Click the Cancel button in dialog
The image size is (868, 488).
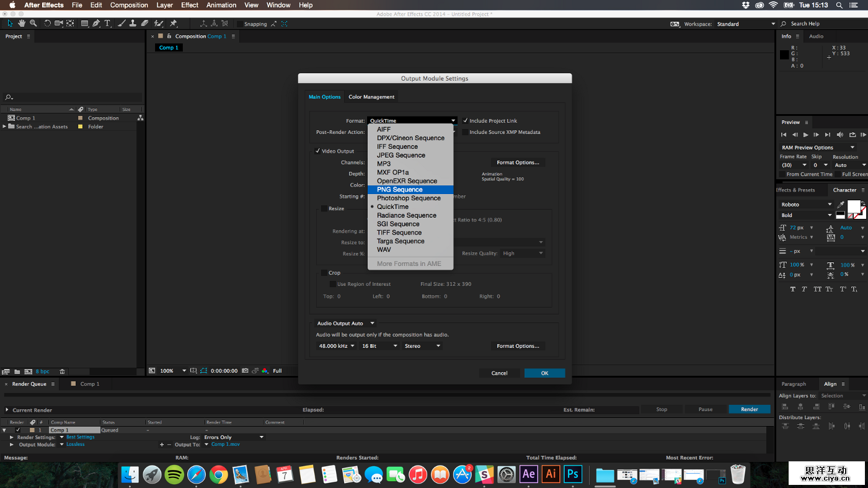coord(499,373)
